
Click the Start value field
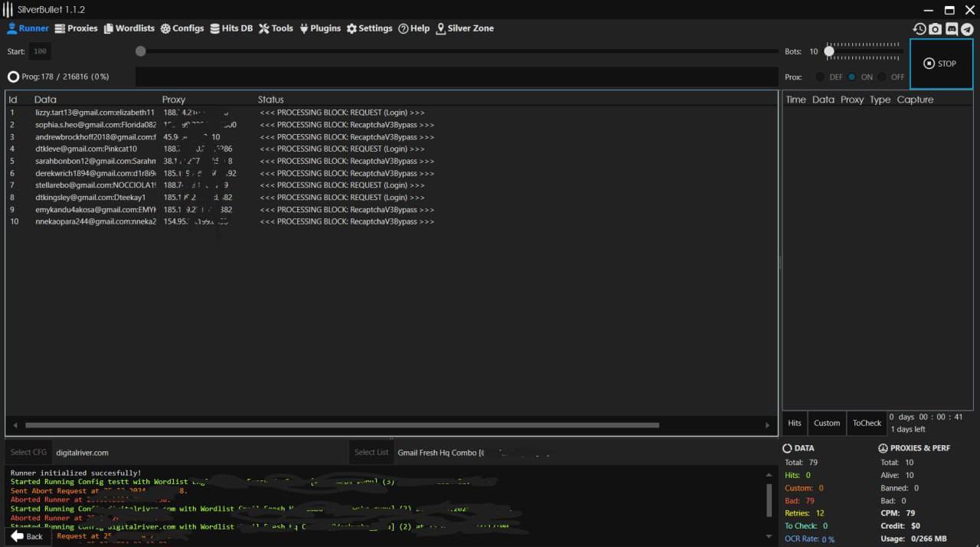point(40,51)
